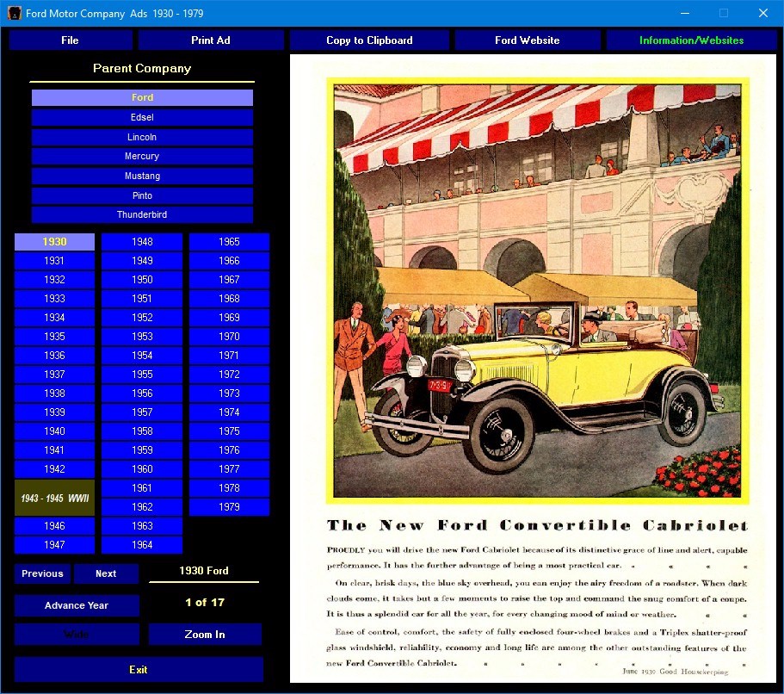The image size is (784, 694).
Task: Click the dimmed Wide button
Action: [x=77, y=635]
